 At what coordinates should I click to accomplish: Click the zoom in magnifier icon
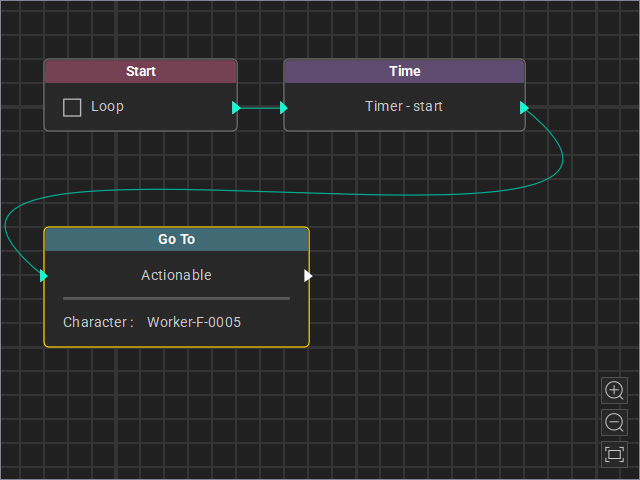[614, 391]
